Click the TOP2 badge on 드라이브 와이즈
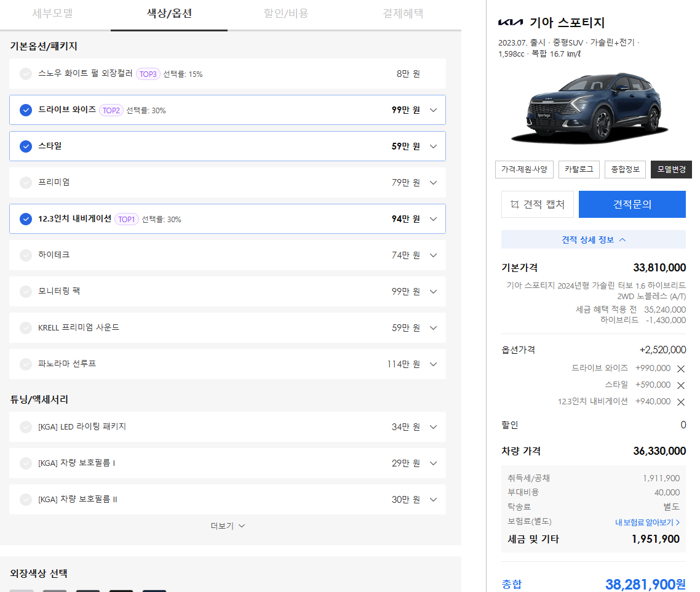700x592 pixels. 111,110
